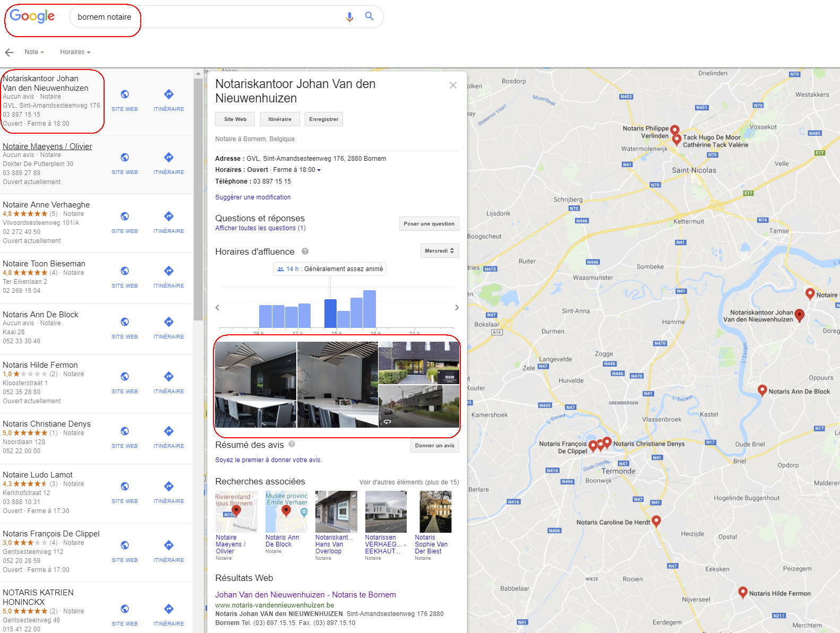Open Site Web icon for Notariskantoor Johan Van den Nieuwenhuizen
This screenshot has width=840, height=633.
[x=125, y=94]
